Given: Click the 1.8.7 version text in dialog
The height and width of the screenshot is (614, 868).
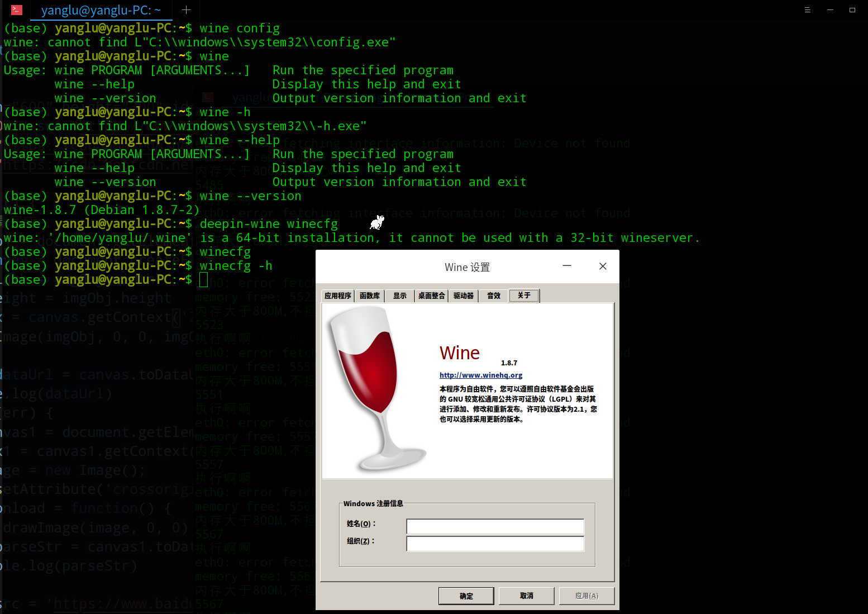Looking at the screenshot, I should (509, 363).
